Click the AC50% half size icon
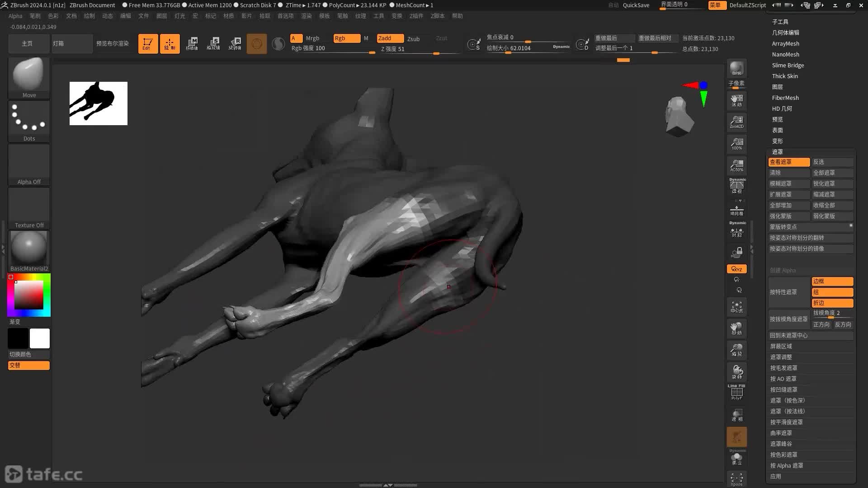This screenshot has height=488, width=868. coord(736,165)
